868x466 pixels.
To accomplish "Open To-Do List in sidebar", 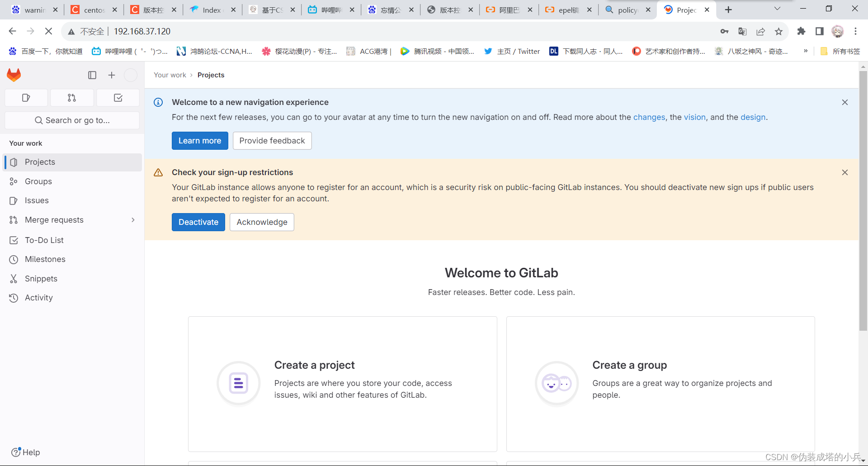I will point(73,240).
